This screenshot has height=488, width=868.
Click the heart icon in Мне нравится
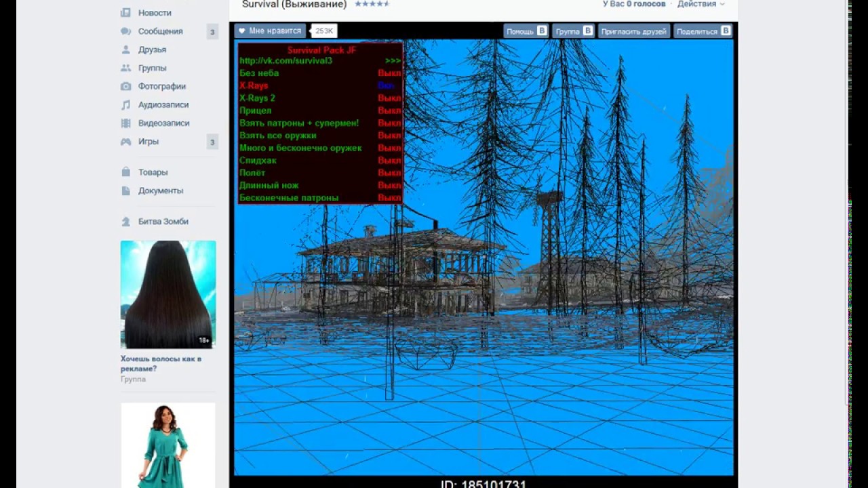coord(242,31)
